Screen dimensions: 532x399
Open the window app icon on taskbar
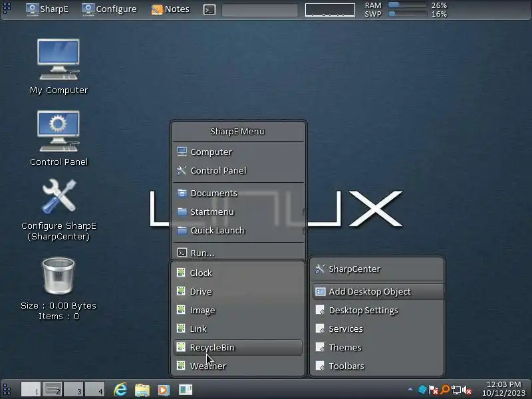pos(186,390)
